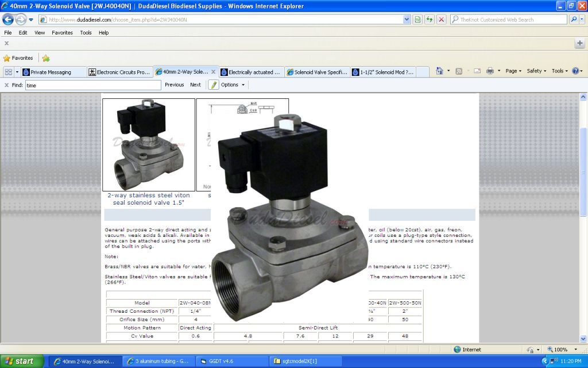Click the Find text input field

[x=93, y=85]
